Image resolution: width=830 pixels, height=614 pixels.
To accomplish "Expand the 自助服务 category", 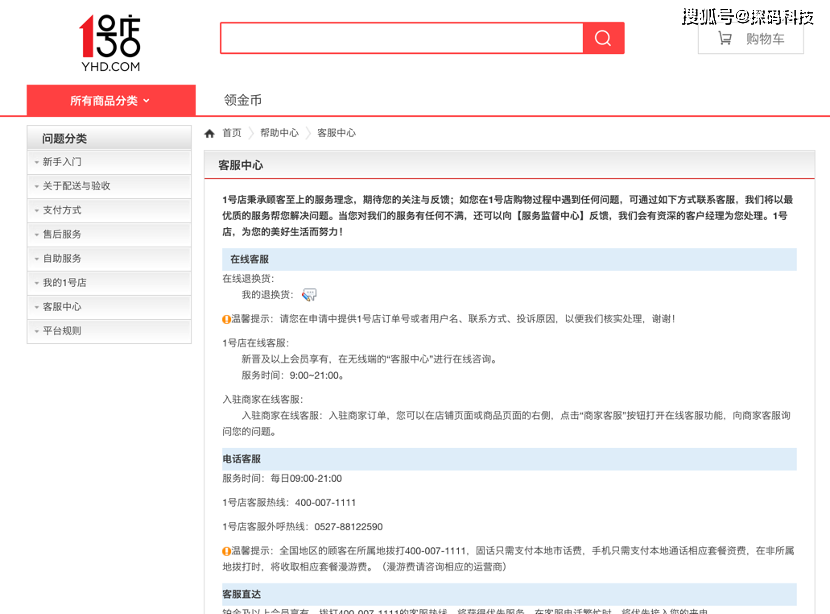I will click(x=109, y=259).
